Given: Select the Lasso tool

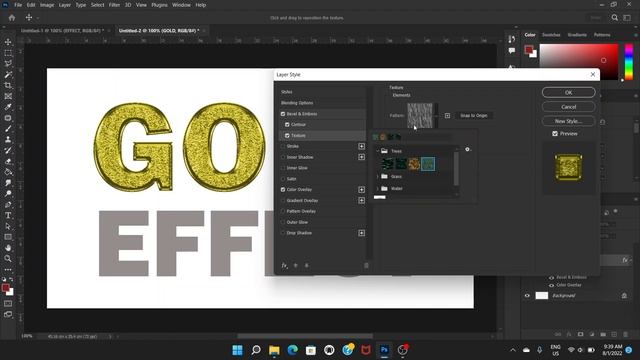Looking at the screenshot, I should (x=8, y=64).
